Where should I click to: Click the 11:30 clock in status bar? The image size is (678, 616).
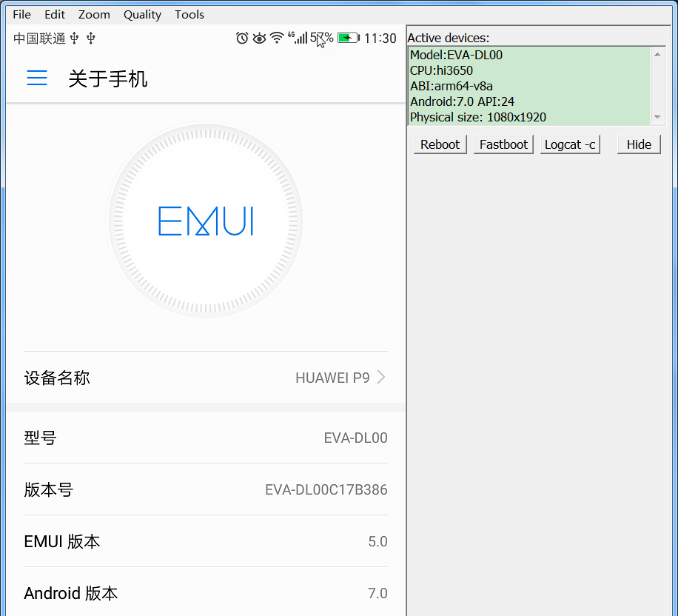(x=380, y=38)
